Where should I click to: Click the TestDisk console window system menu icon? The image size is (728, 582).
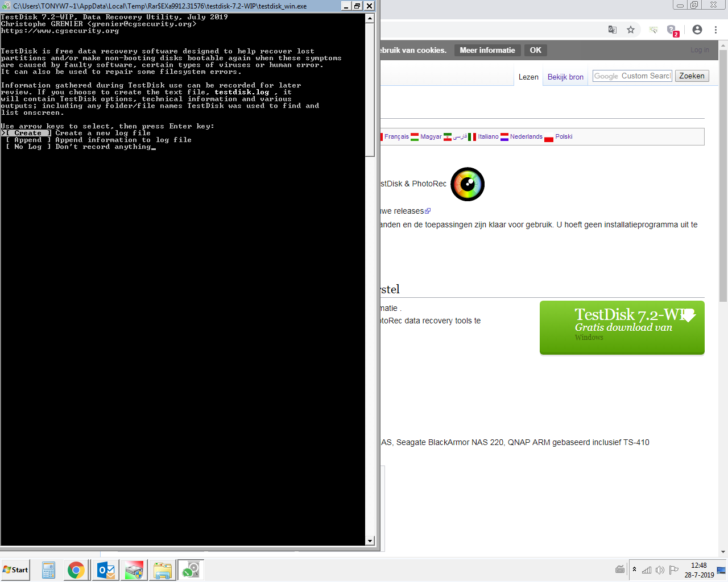(6, 6)
